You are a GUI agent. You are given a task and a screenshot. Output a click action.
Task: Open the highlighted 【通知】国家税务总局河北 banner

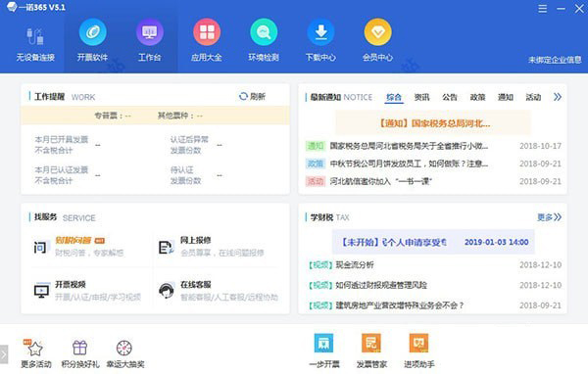433,123
